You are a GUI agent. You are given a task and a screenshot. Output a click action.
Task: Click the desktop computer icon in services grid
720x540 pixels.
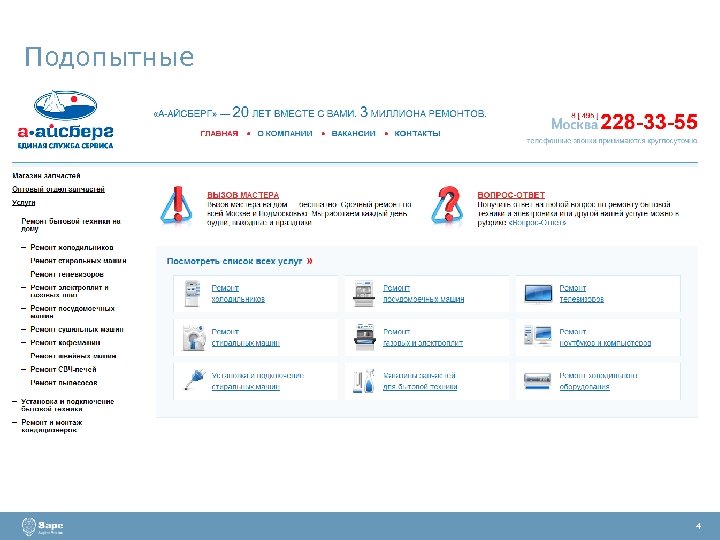tap(538, 336)
